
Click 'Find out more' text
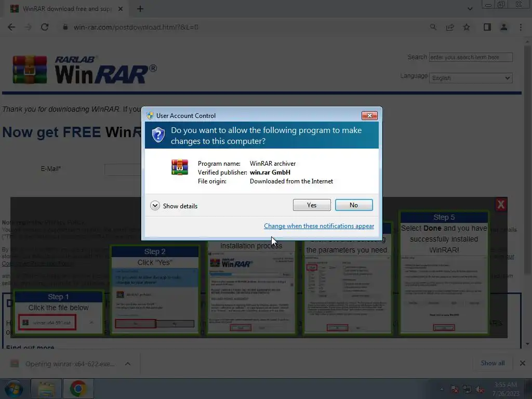(30, 347)
